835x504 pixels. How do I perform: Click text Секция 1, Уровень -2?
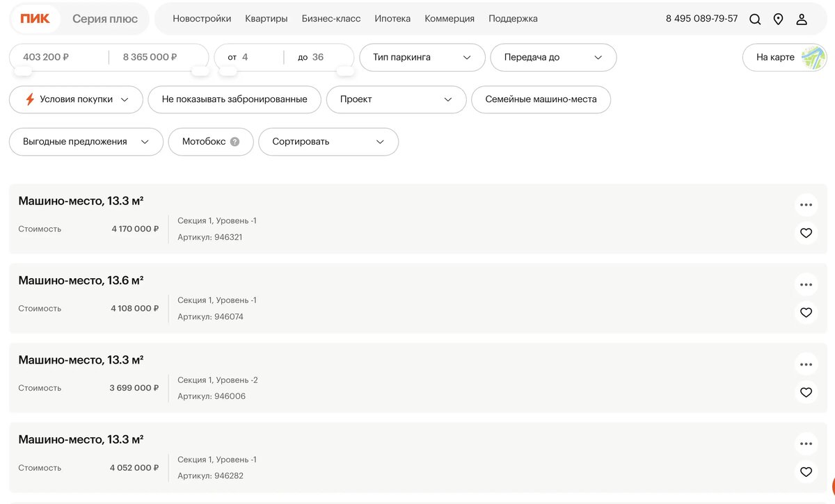(218, 380)
